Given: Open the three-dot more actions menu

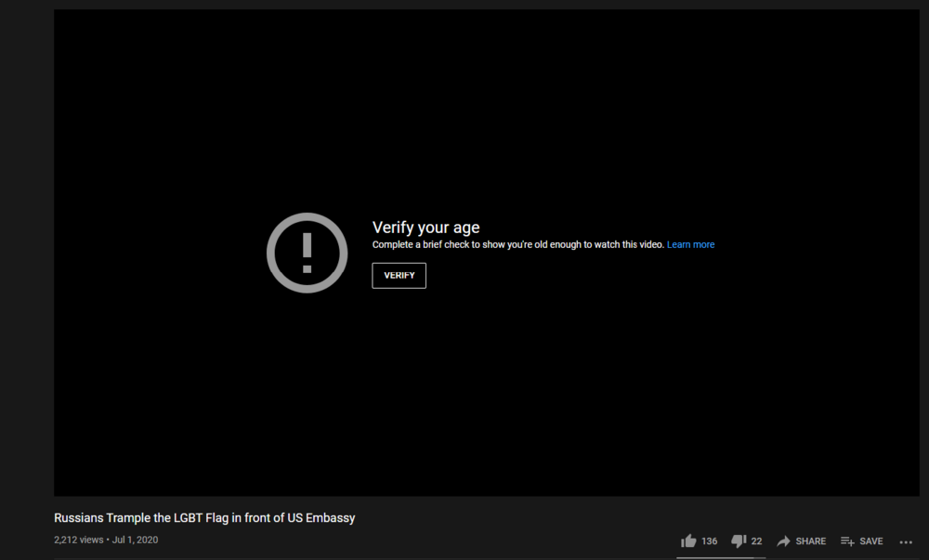Looking at the screenshot, I should pos(906,541).
